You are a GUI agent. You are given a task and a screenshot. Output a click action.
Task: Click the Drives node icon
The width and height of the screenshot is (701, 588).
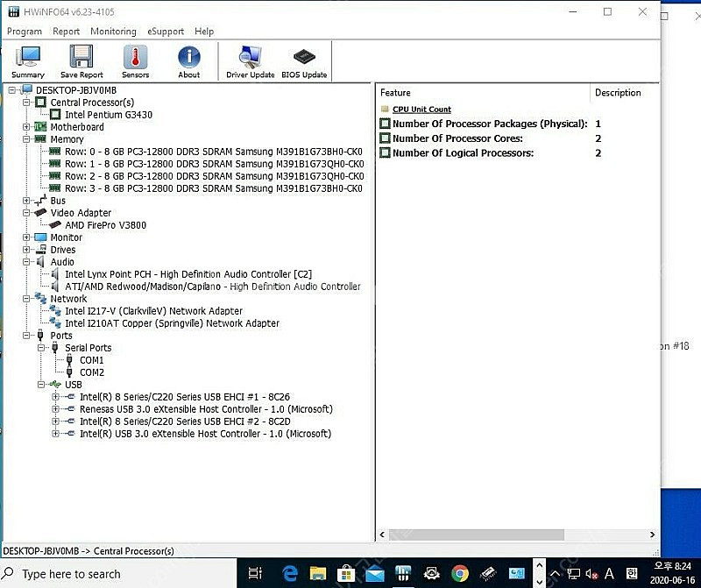coord(40,250)
